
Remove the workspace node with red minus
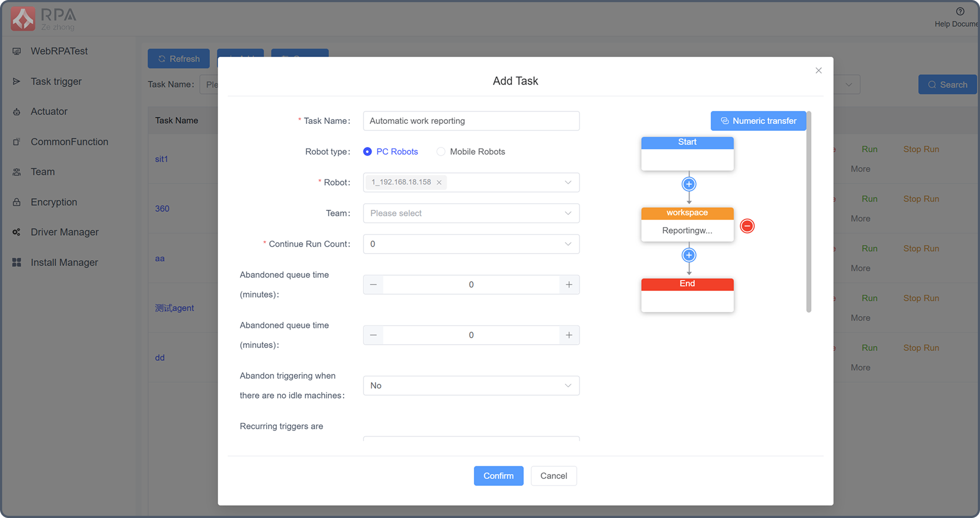[747, 226]
